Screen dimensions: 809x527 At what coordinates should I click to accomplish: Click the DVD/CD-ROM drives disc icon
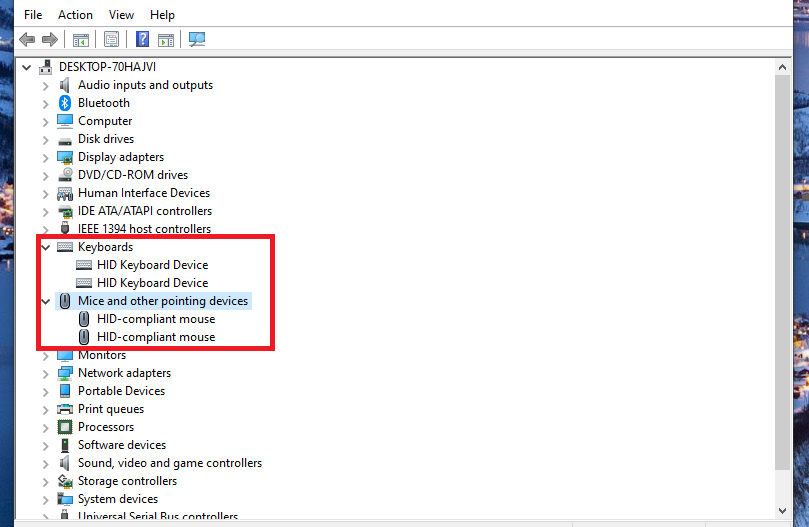65,175
